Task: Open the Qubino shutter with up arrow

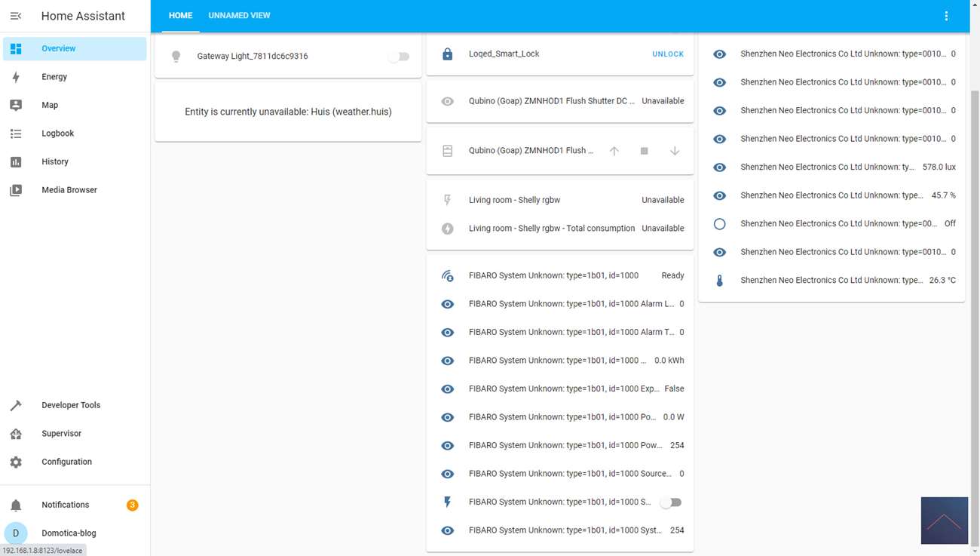Action: click(x=614, y=151)
